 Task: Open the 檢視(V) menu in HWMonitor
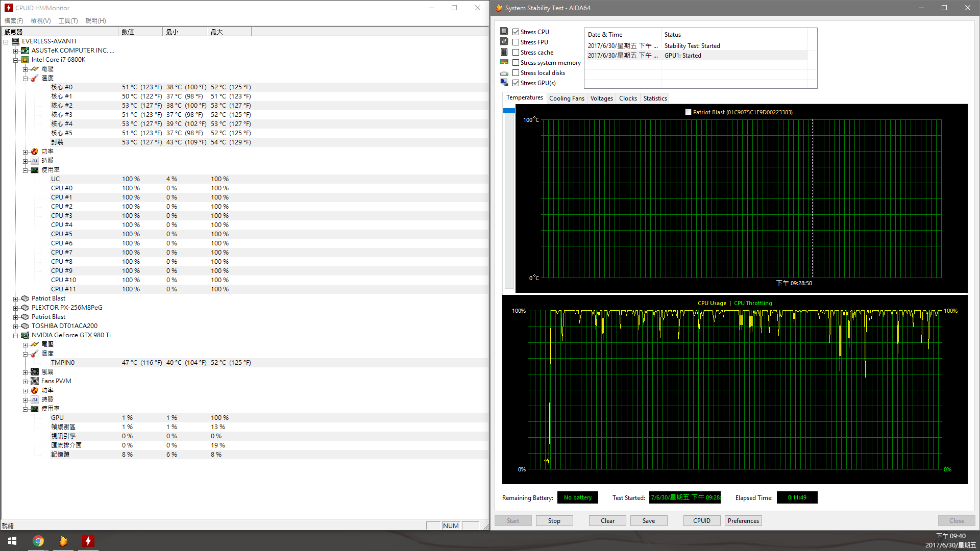tap(41, 21)
